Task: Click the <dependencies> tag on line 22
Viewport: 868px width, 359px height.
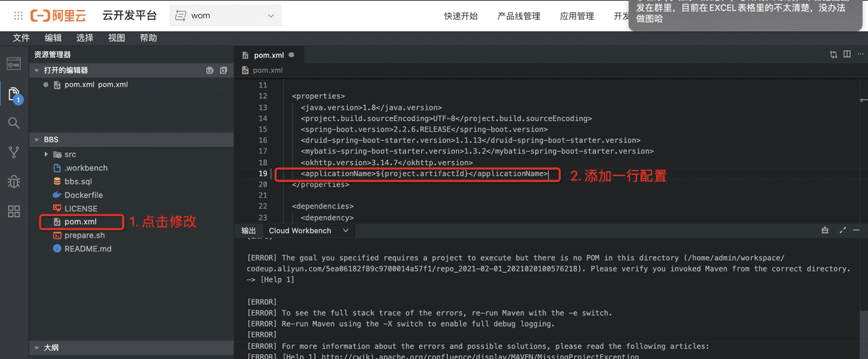Action: click(322, 207)
